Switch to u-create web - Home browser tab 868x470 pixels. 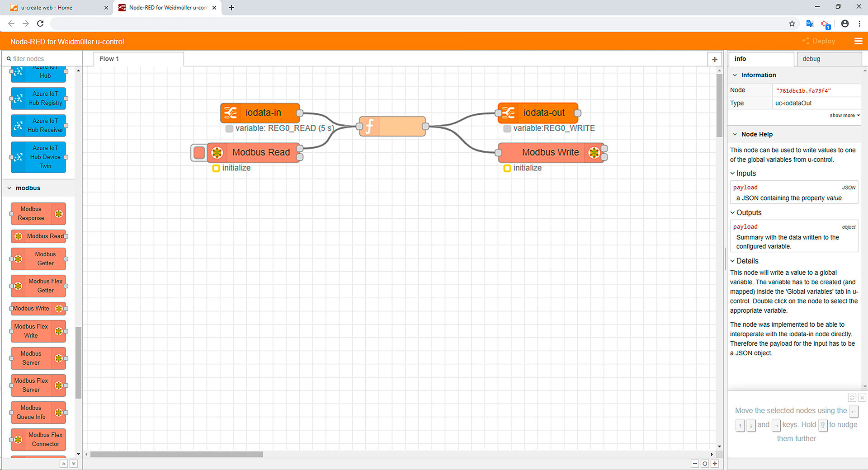pos(56,8)
